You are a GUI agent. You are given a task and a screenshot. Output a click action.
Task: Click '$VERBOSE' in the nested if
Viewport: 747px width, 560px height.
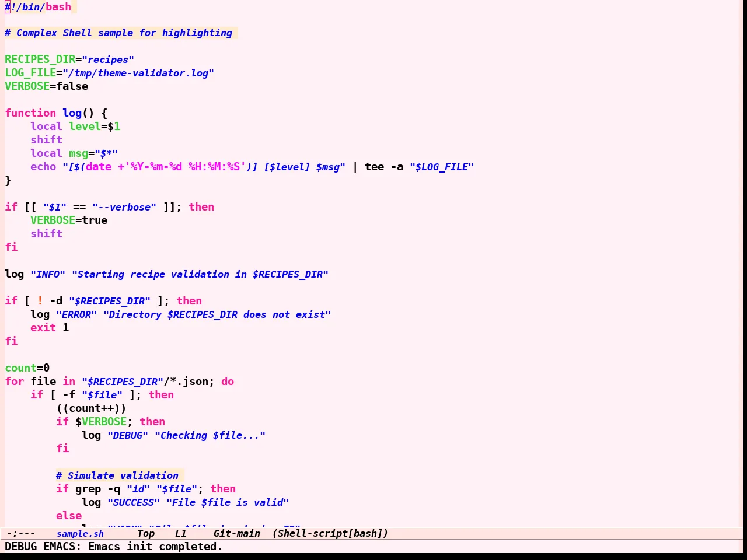pyautogui.click(x=101, y=422)
